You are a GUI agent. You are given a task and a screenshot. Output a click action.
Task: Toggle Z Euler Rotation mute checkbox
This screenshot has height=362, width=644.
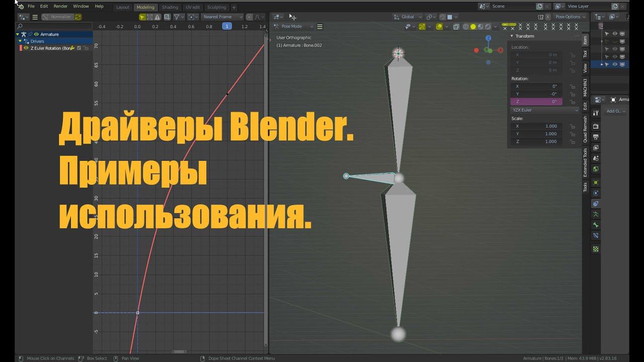[79, 48]
